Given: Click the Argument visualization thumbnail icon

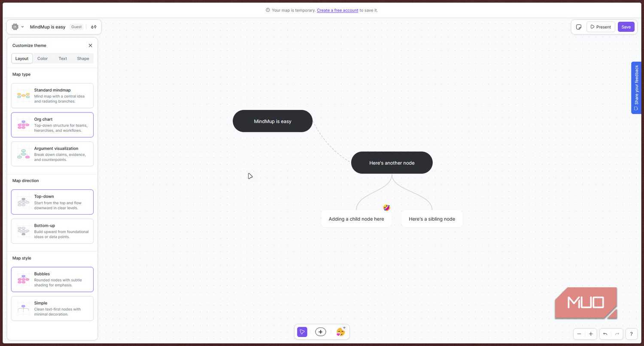Looking at the screenshot, I should click(23, 154).
